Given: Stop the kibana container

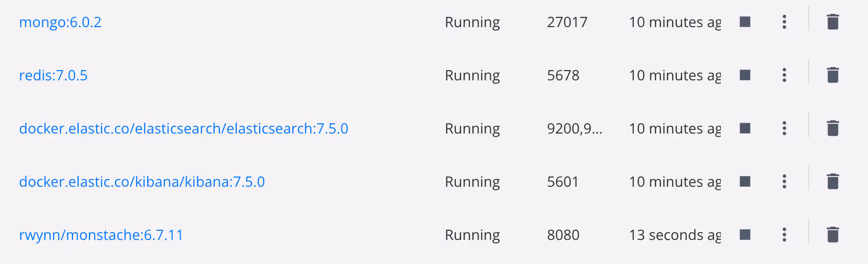Looking at the screenshot, I should pos(745,182).
